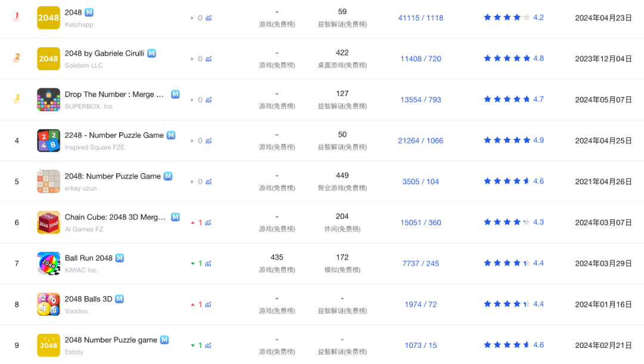
Task: Open the 2048 Ketchapp app icon
Action: [x=48, y=18]
